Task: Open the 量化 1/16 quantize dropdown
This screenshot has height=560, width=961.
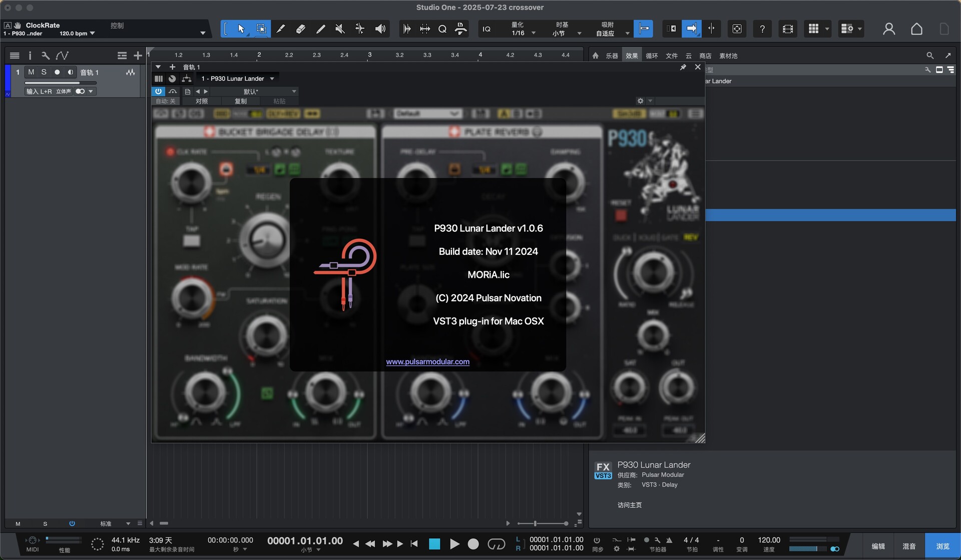Action: click(x=523, y=29)
